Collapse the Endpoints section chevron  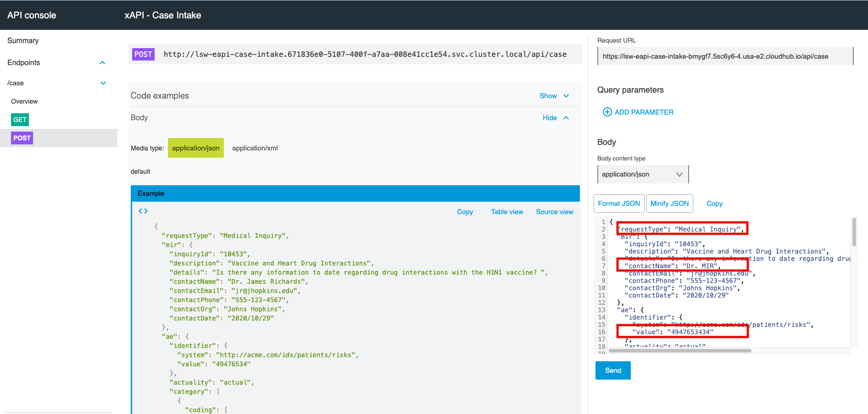[102, 63]
